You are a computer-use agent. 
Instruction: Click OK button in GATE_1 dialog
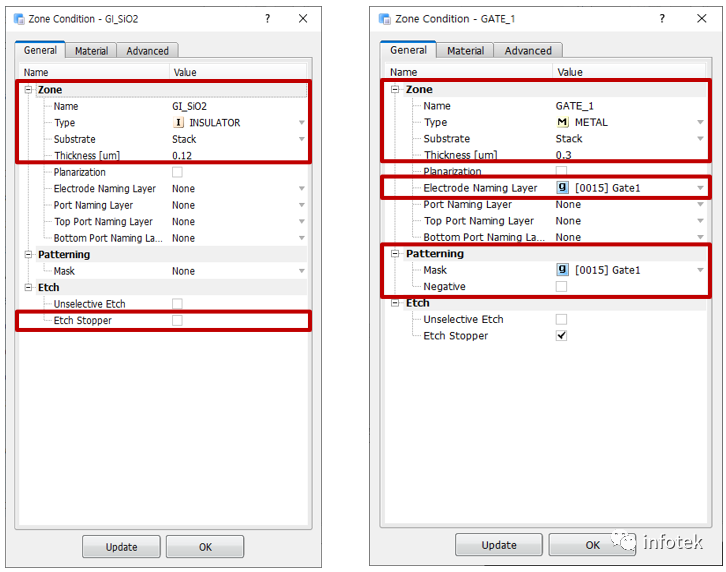pos(592,545)
